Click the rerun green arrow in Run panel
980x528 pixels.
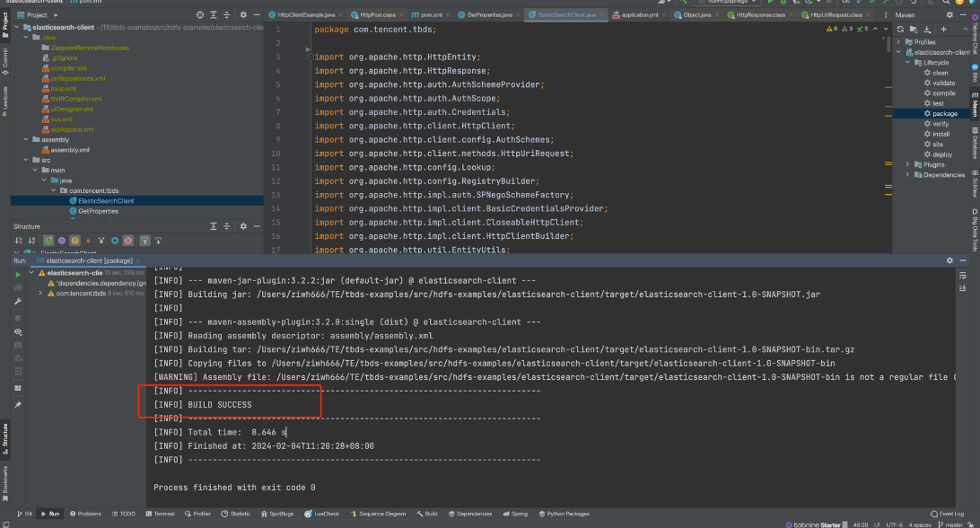(x=17, y=274)
